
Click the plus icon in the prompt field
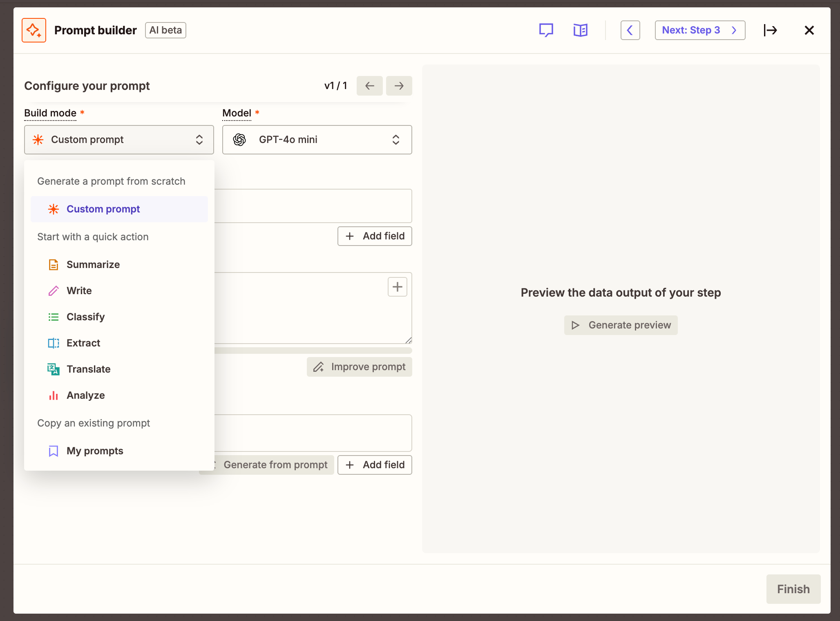tap(397, 287)
